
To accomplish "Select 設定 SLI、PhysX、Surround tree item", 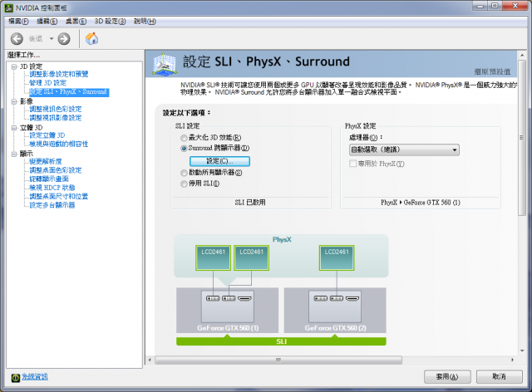I will pos(69,92).
